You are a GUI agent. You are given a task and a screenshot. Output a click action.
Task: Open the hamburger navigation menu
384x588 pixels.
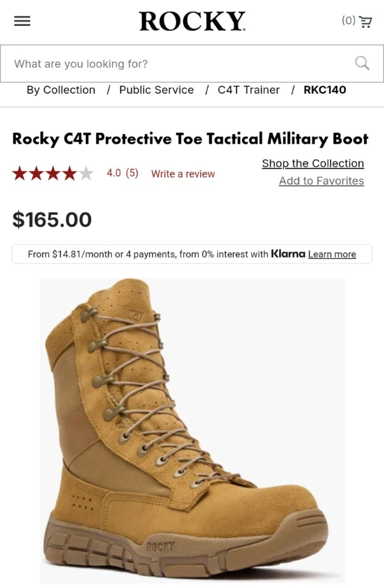21,21
